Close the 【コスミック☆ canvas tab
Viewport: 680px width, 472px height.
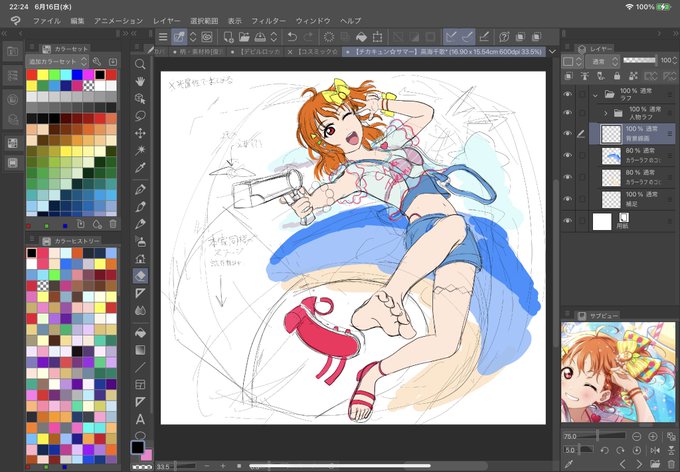(290, 52)
